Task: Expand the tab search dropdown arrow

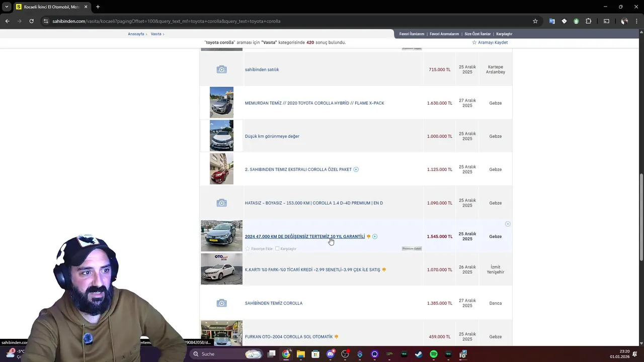Action: click(x=7, y=7)
